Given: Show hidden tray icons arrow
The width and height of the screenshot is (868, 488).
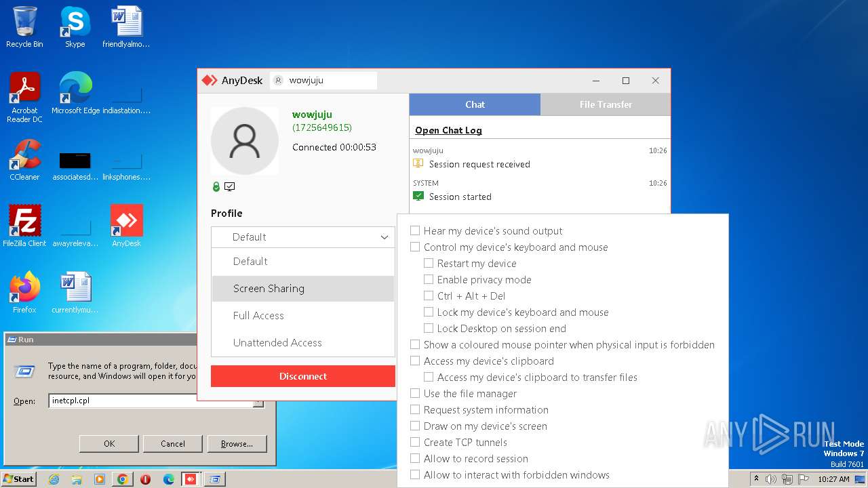Looking at the screenshot, I should pyautogui.click(x=757, y=479).
